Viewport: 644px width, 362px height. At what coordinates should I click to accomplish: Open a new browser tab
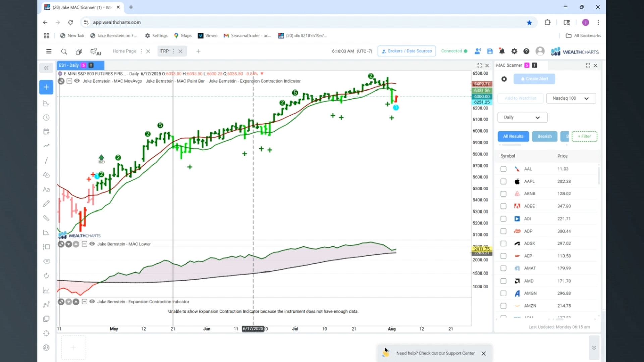[131, 7]
